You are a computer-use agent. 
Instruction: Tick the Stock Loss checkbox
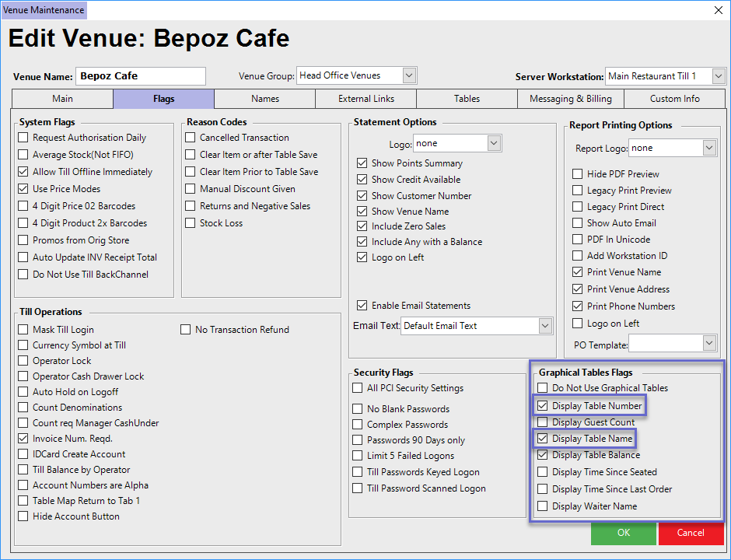191,223
